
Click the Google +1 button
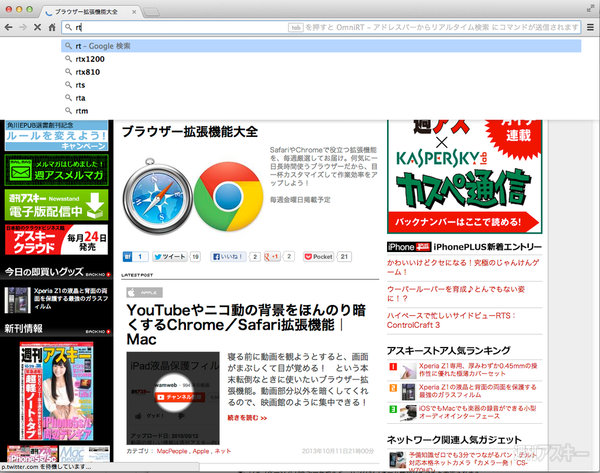(272, 256)
